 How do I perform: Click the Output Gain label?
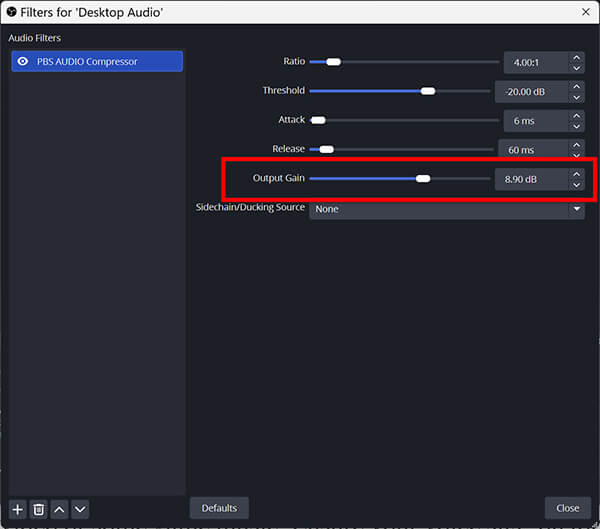[279, 178]
